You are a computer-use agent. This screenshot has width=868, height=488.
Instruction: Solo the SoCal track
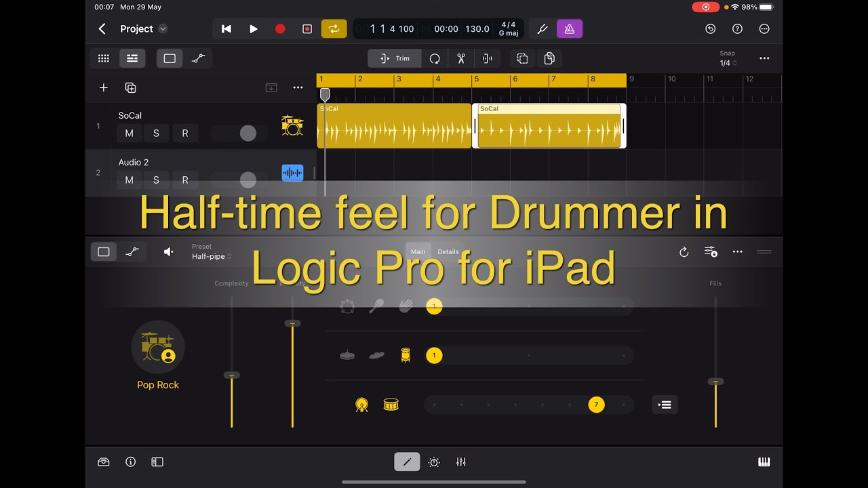pyautogui.click(x=156, y=134)
